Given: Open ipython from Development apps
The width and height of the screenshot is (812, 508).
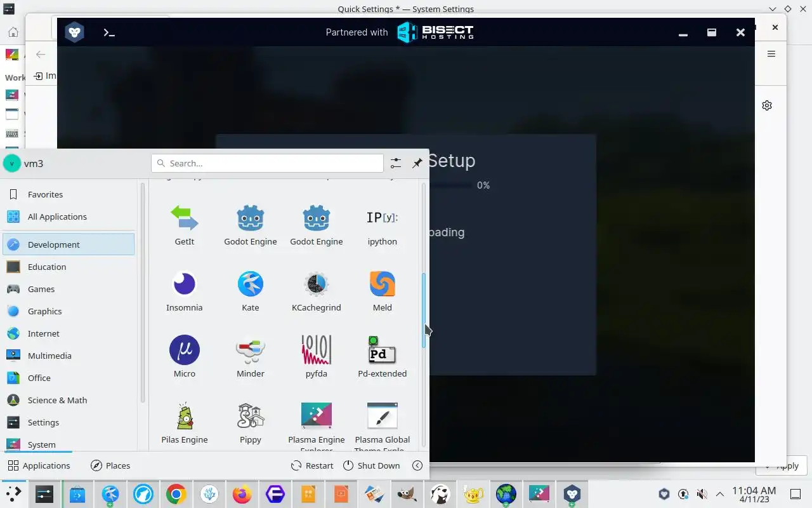Looking at the screenshot, I should [383, 225].
